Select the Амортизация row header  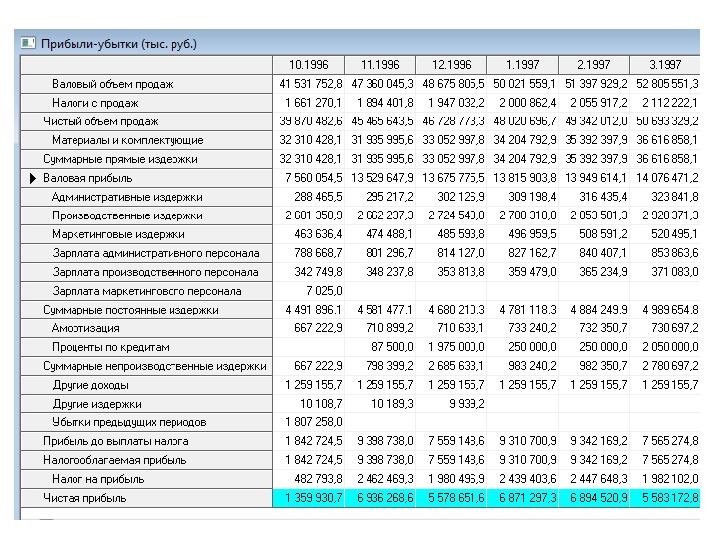point(146,328)
